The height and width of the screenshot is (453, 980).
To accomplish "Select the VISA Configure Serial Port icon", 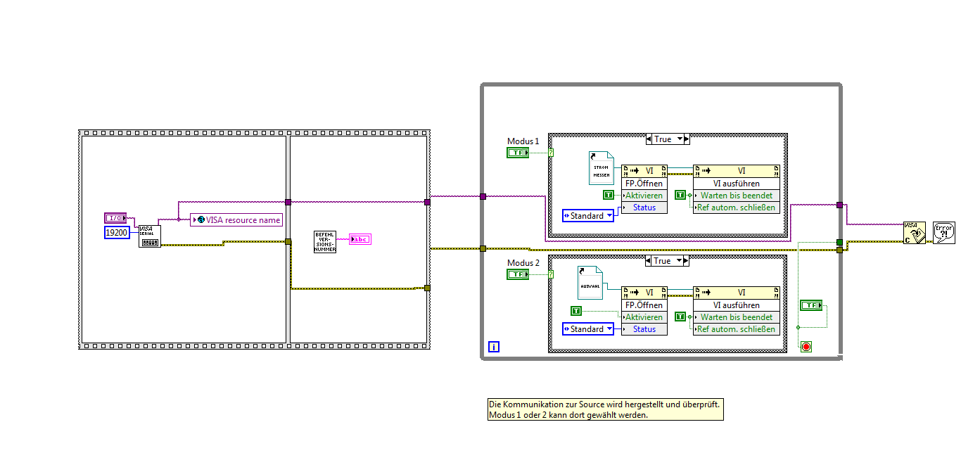I will coord(149,236).
